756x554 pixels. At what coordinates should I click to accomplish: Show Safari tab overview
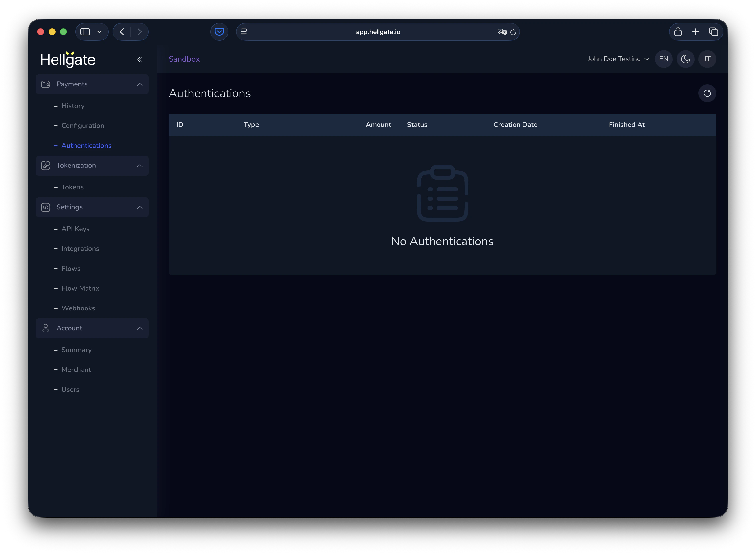pyautogui.click(x=713, y=32)
